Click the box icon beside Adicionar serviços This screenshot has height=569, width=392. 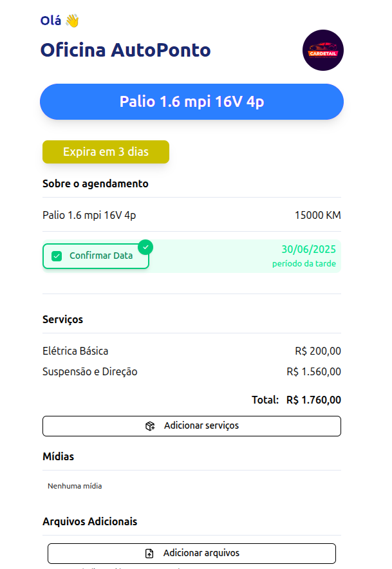150,426
